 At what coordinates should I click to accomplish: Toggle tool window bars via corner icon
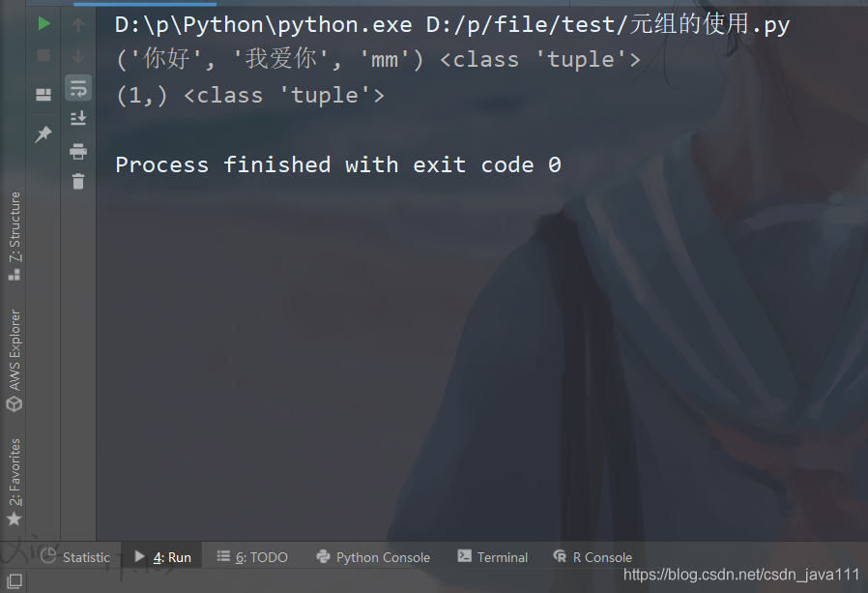(x=14, y=580)
